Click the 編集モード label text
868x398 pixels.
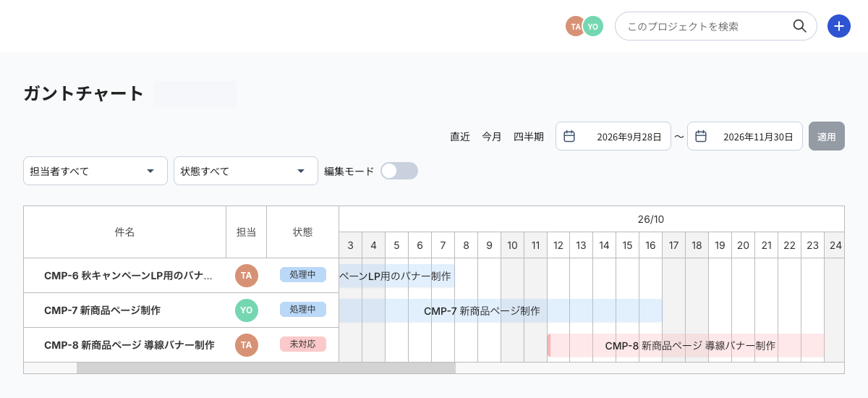pos(349,172)
